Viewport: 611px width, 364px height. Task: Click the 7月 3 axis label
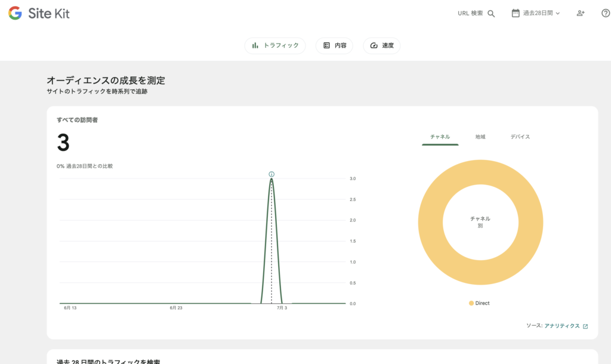coord(282,308)
